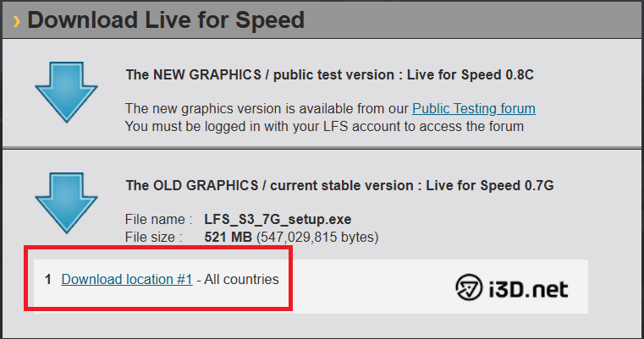The height and width of the screenshot is (339, 644).
Task: Click the All countries label
Action: 241,279
